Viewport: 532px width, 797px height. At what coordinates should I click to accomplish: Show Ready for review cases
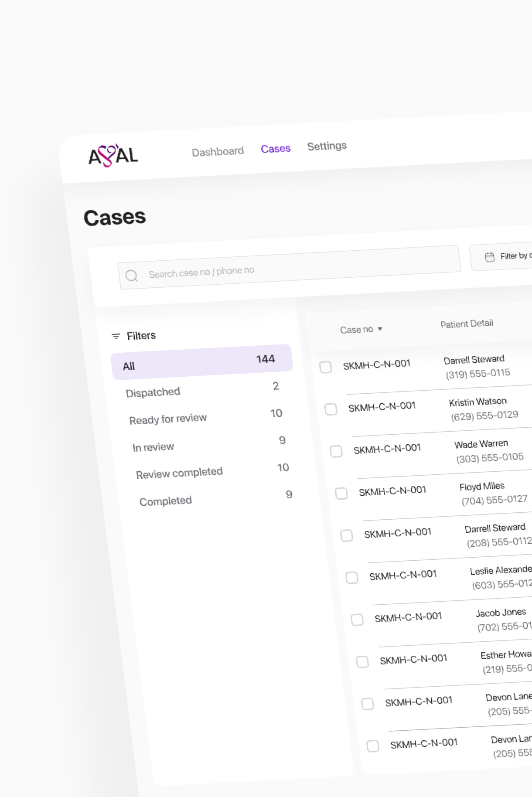pos(168,419)
